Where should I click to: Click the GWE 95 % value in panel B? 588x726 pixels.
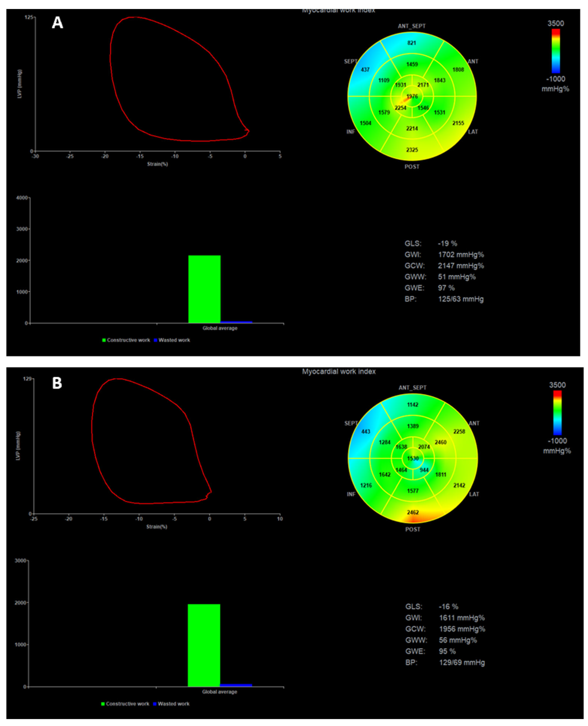coord(447,652)
